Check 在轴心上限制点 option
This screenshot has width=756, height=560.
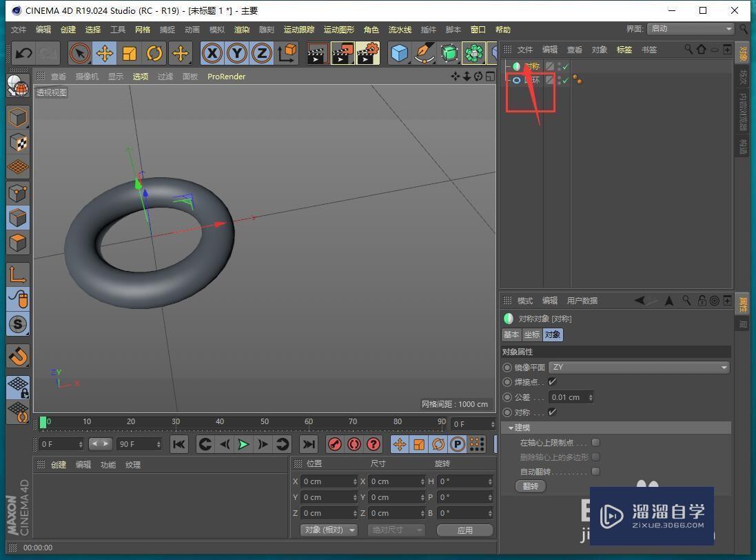(x=596, y=442)
